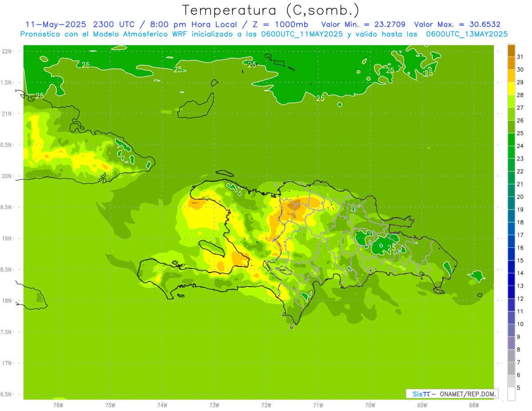532x411 pixels.
Task: Click the legend value "14"
Action: (520, 274)
